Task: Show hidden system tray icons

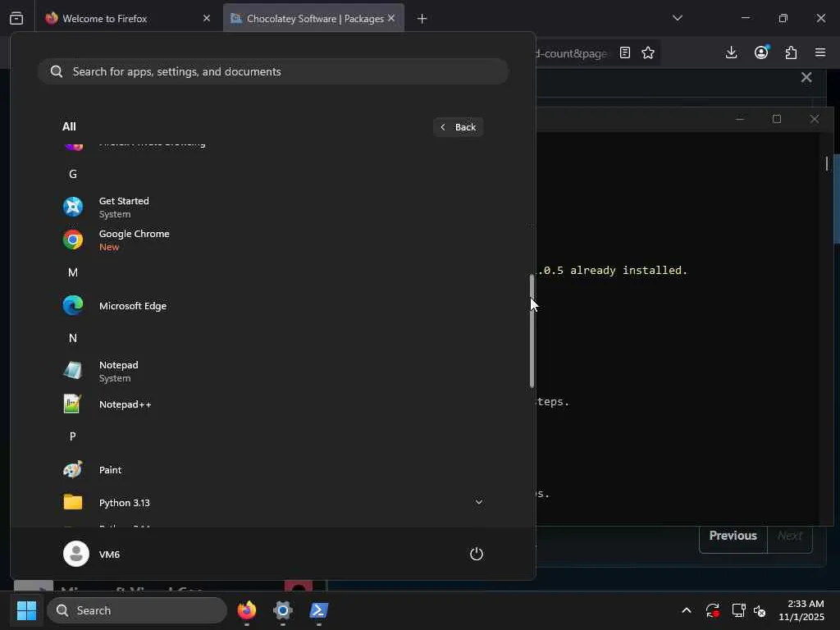Action: [x=687, y=610]
